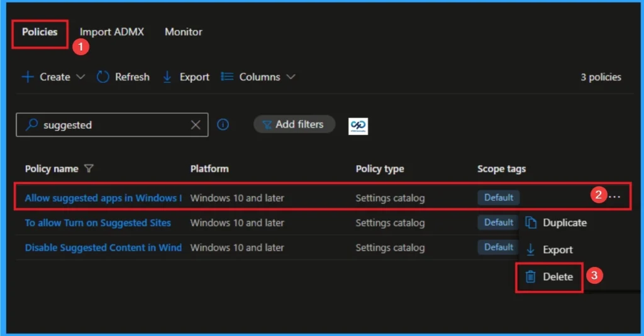Choose Export from the context menu
Screen dimensions: 644x336
point(549,249)
